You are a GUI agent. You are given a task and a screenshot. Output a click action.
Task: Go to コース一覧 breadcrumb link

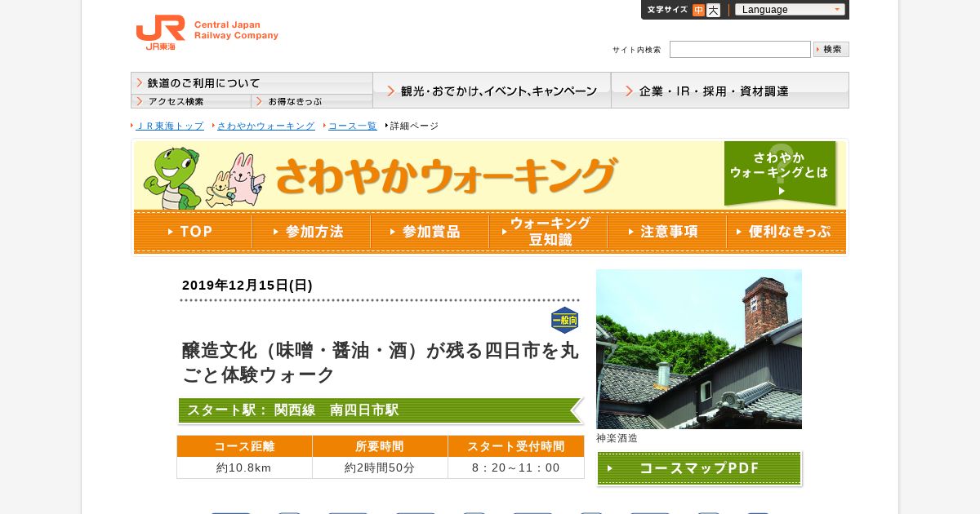[353, 126]
